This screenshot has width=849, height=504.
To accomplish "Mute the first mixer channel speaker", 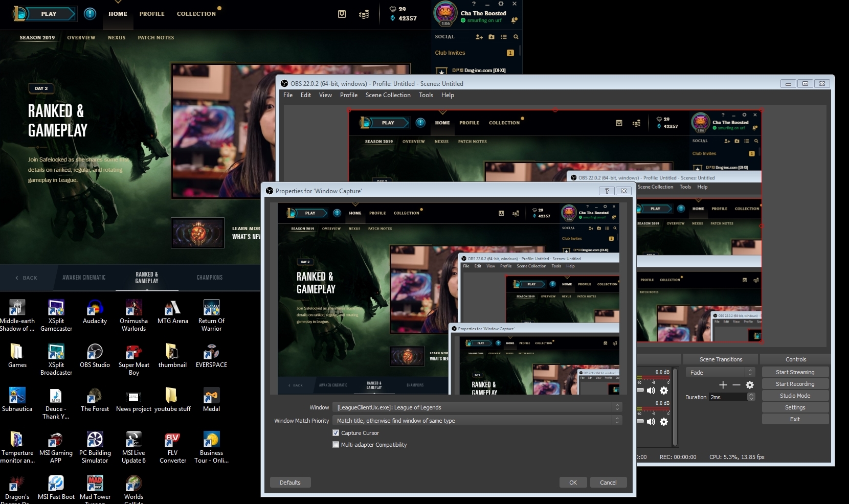I will (651, 391).
